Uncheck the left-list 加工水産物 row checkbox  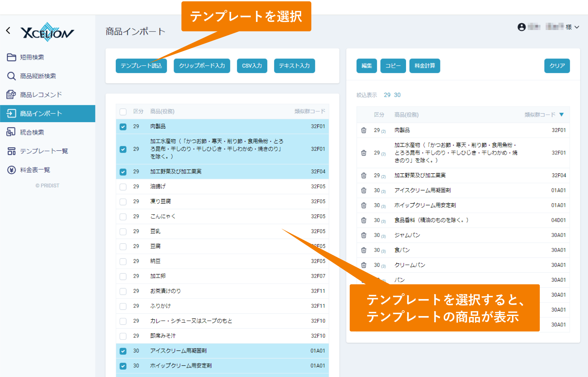(123, 149)
